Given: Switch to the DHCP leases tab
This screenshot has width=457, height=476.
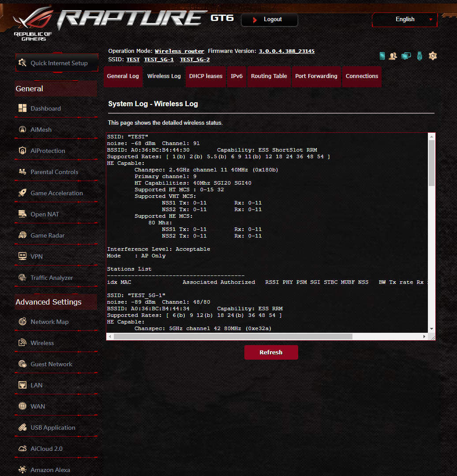Looking at the screenshot, I should pyautogui.click(x=206, y=76).
